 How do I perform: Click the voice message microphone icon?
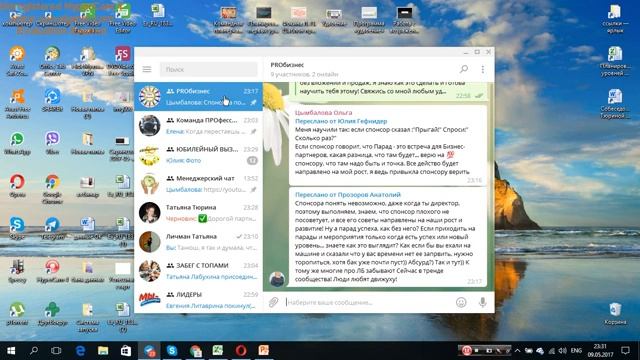click(482, 302)
